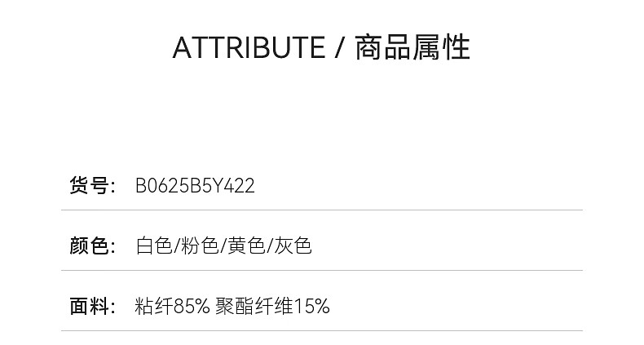This screenshot has width=644, height=345.
Task: Click the slash between ATTRIBUTE and 商品属性
Action: pos(339,47)
